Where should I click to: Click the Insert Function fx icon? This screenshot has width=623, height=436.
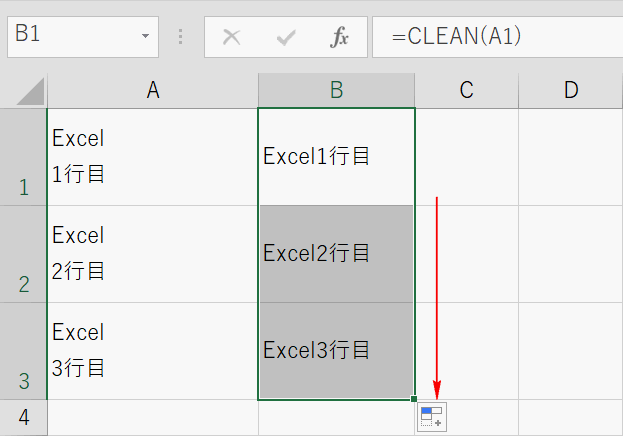click(x=340, y=38)
